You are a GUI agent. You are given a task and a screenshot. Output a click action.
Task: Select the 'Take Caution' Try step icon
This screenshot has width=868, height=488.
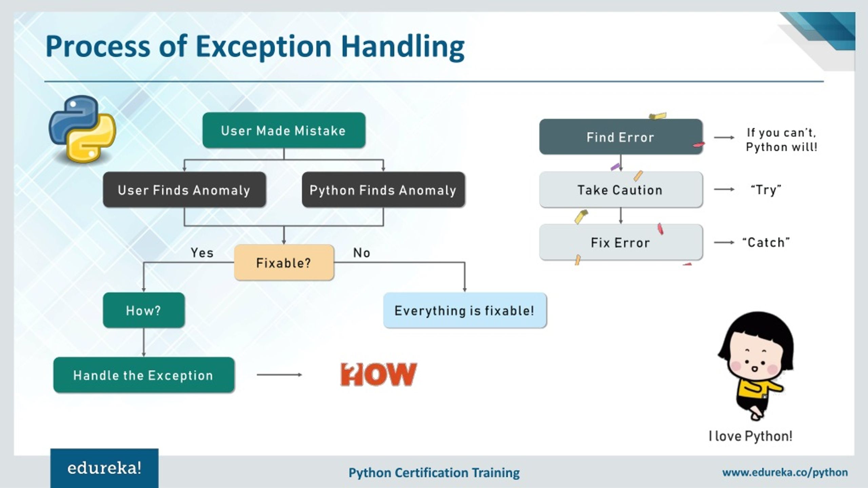click(619, 189)
